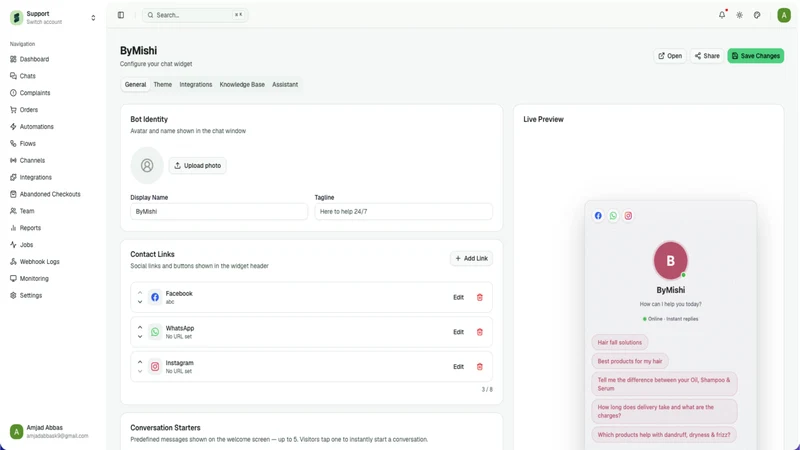Image resolution: width=800 pixels, height=450 pixels.
Task: Delete the Instagram contact link
Action: pyautogui.click(x=480, y=367)
